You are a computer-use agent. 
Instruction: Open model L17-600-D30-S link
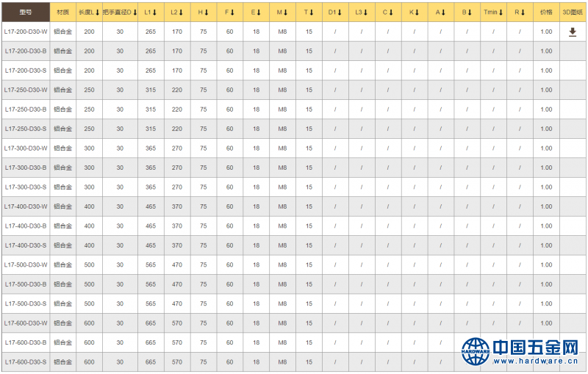tap(26, 362)
